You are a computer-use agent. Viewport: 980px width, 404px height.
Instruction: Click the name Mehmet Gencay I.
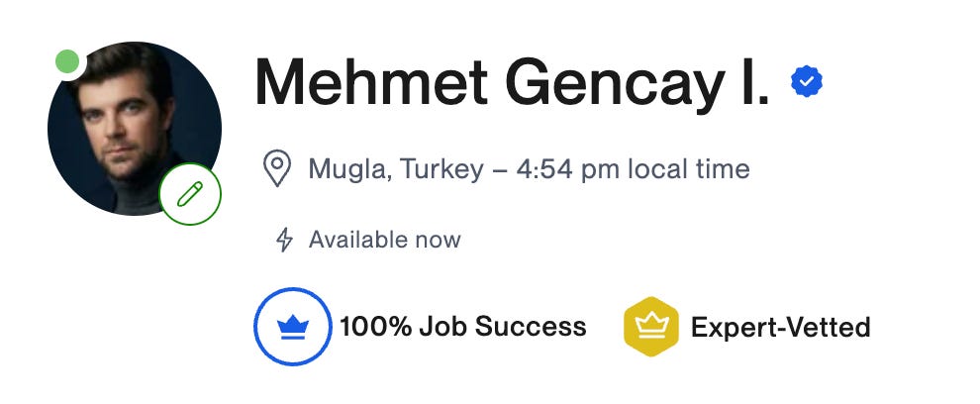pyautogui.click(x=512, y=82)
